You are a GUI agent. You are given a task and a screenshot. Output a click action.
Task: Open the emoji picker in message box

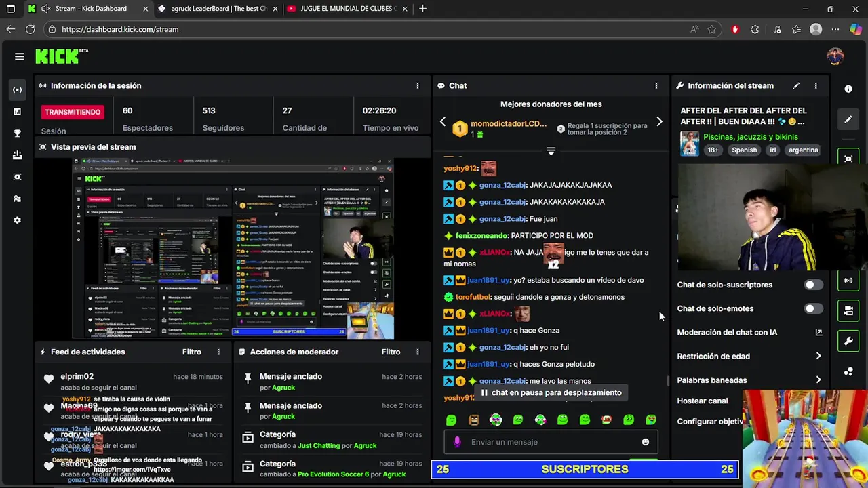pyautogui.click(x=645, y=442)
